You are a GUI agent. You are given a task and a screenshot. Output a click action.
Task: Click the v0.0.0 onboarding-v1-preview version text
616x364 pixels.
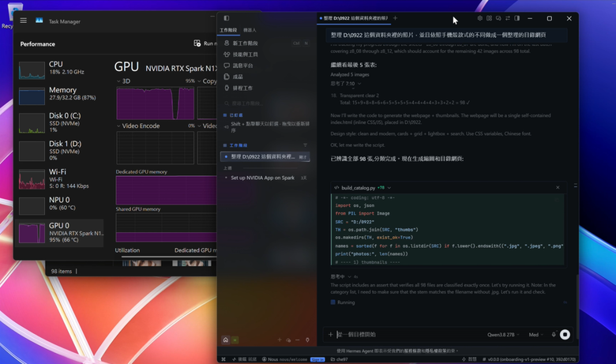coord(529,359)
